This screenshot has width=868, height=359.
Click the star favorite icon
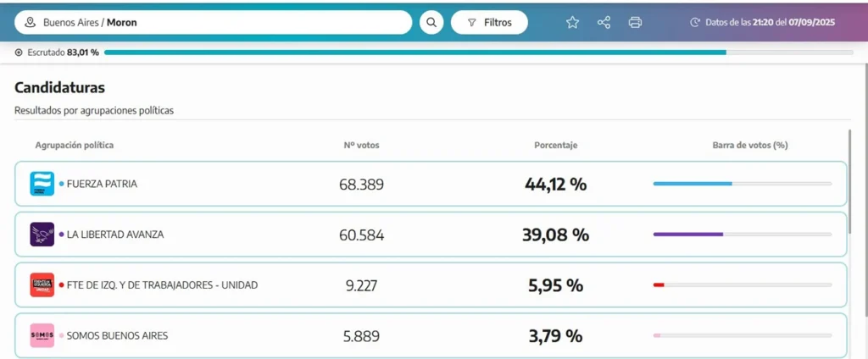pyautogui.click(x=572, y=23)
